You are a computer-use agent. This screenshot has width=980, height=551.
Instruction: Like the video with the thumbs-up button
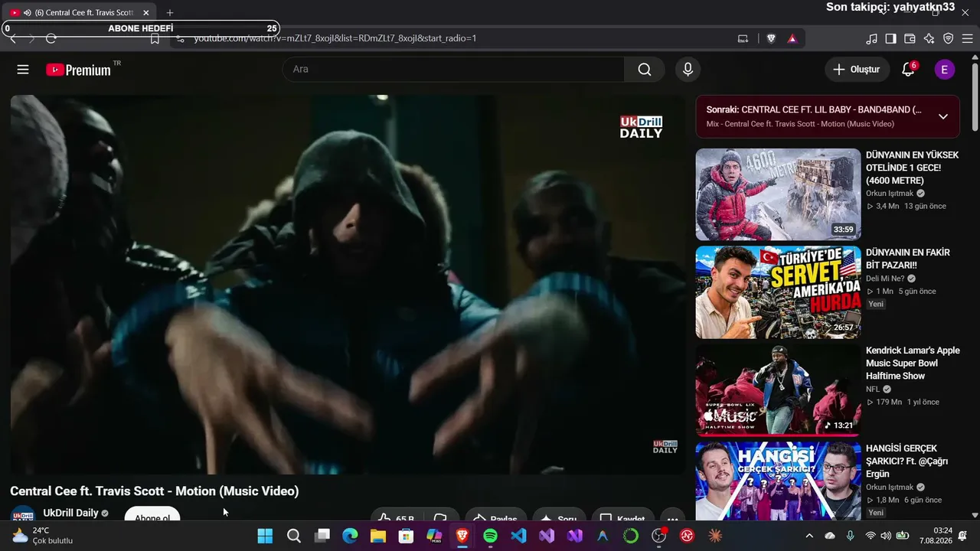click(397, 516)
